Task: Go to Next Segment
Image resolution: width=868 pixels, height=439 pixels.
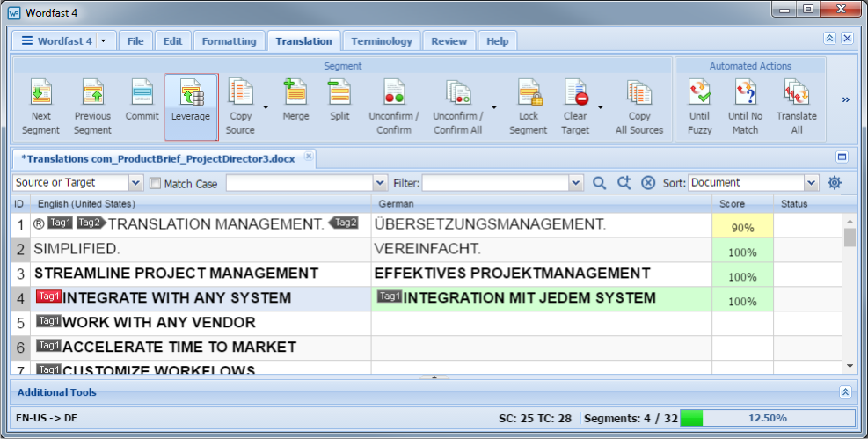Action: pos(41,106)
